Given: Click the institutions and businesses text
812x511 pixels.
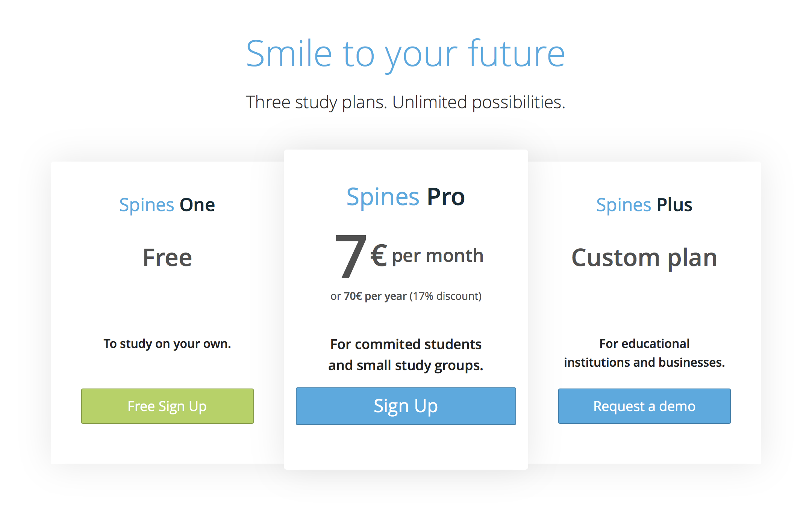Looking at the screenshot, I should point(644,362).
